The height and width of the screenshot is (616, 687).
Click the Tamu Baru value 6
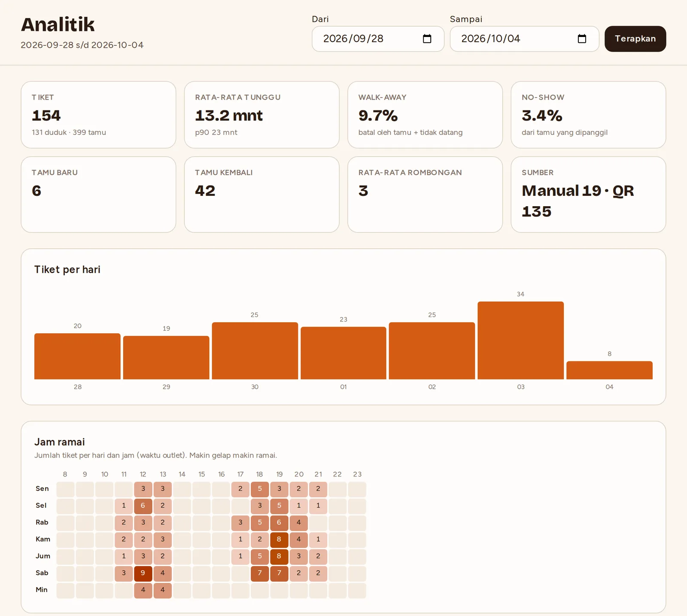tap(36, 191)
